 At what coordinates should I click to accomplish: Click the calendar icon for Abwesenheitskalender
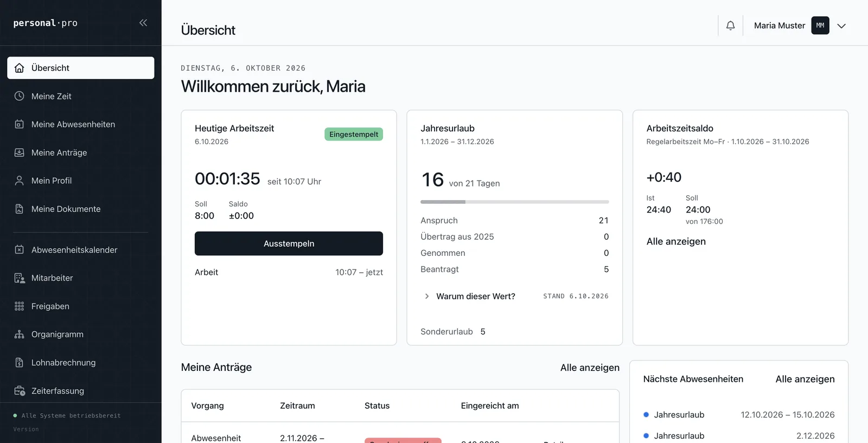coord(20,250)
